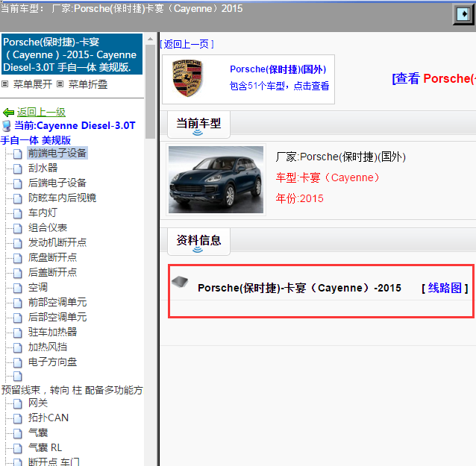Click document icon next to 防眩车内后视镜
Screen dimensions: 476x466
[18, 198]
